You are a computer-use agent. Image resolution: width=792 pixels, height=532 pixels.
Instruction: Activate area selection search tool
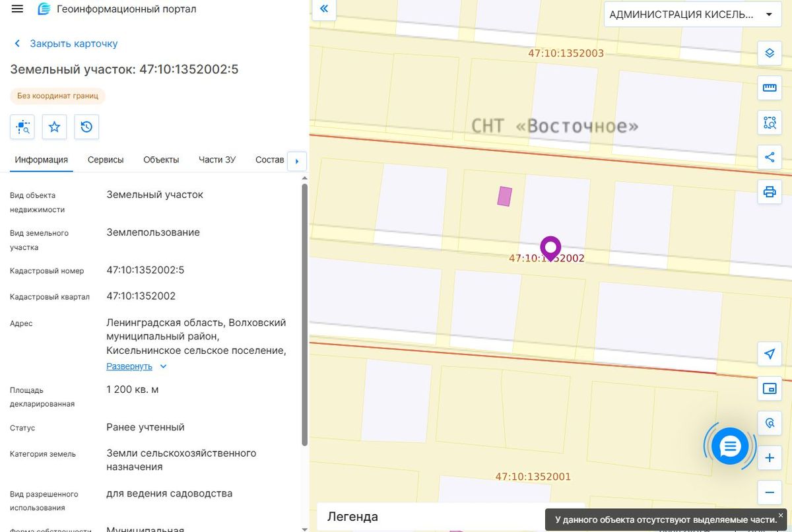coord(770,122)
